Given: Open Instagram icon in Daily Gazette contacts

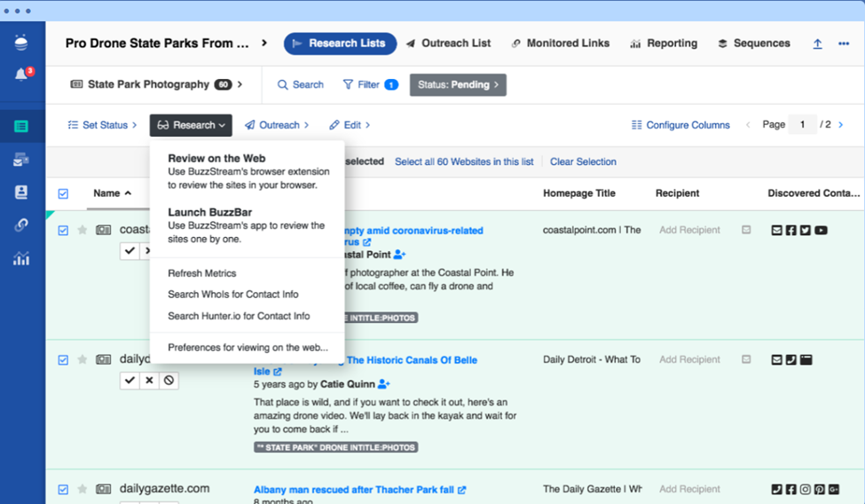Looking at the screenshot, I should tap(806, 489).
